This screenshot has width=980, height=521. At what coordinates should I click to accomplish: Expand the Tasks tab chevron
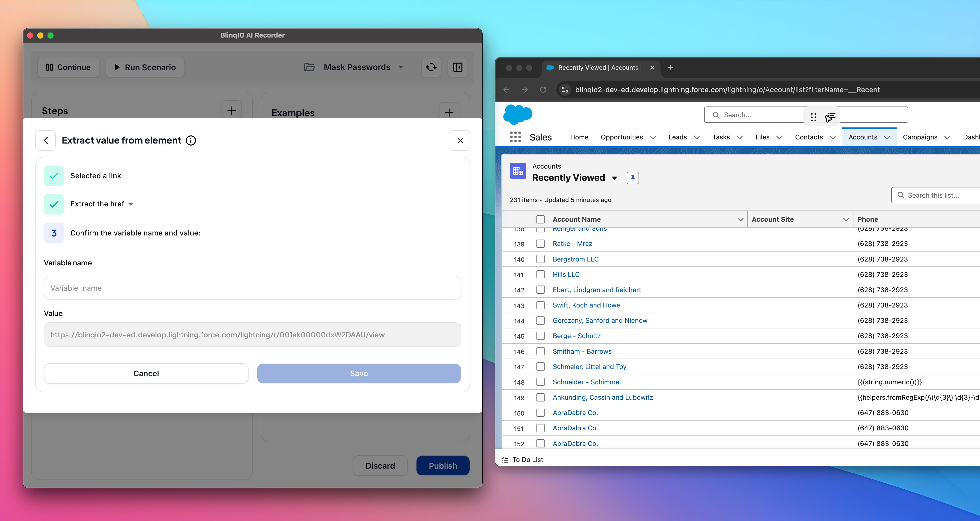click(740, 137)
